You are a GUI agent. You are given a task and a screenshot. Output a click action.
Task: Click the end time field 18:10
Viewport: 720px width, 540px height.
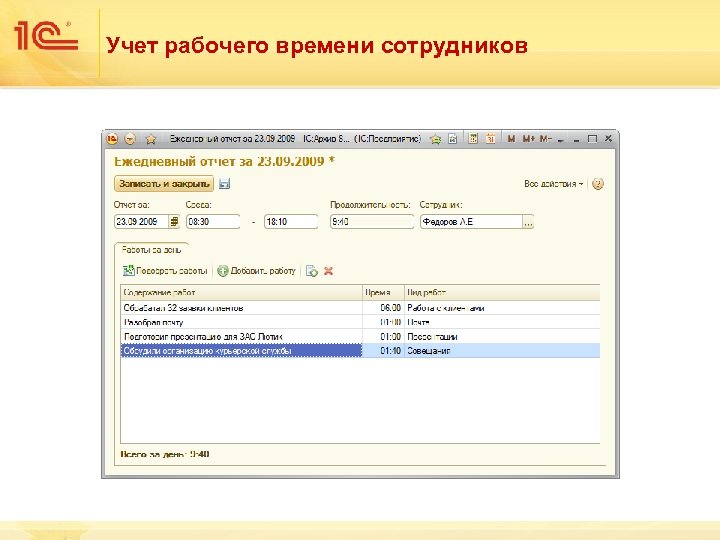(291, 222)
